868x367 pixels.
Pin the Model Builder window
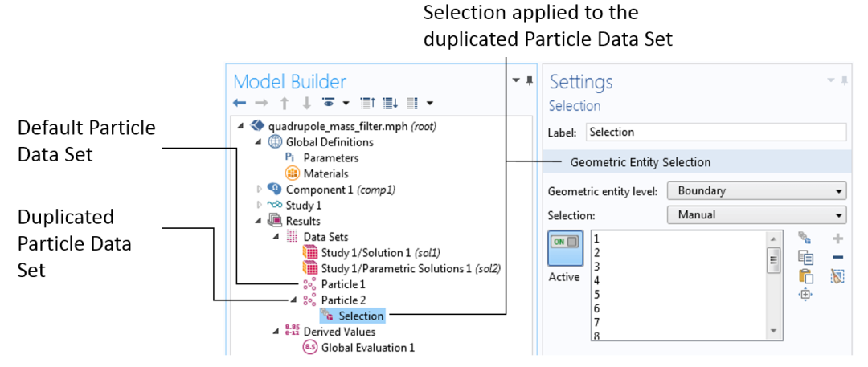[x=529, y=81]
